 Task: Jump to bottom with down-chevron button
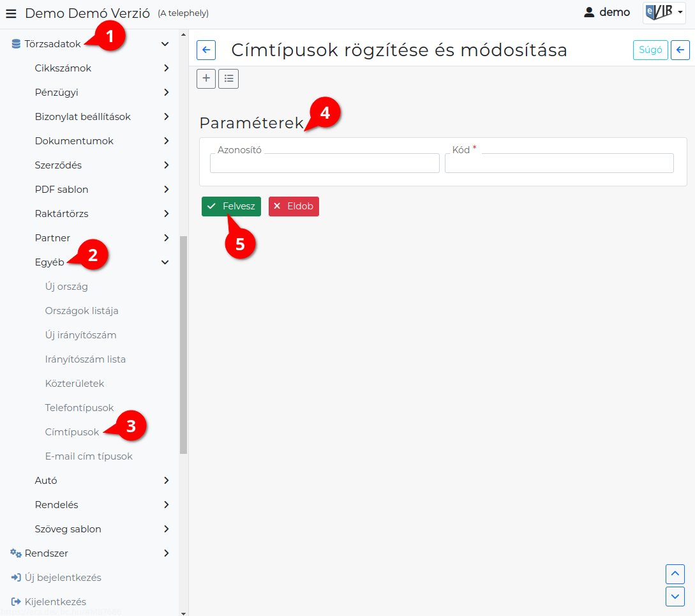[x=675, y=596]
